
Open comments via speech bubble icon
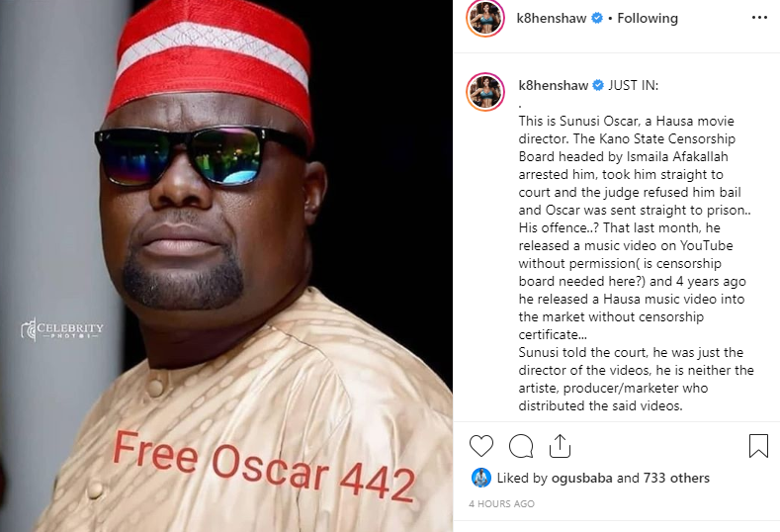521,445
